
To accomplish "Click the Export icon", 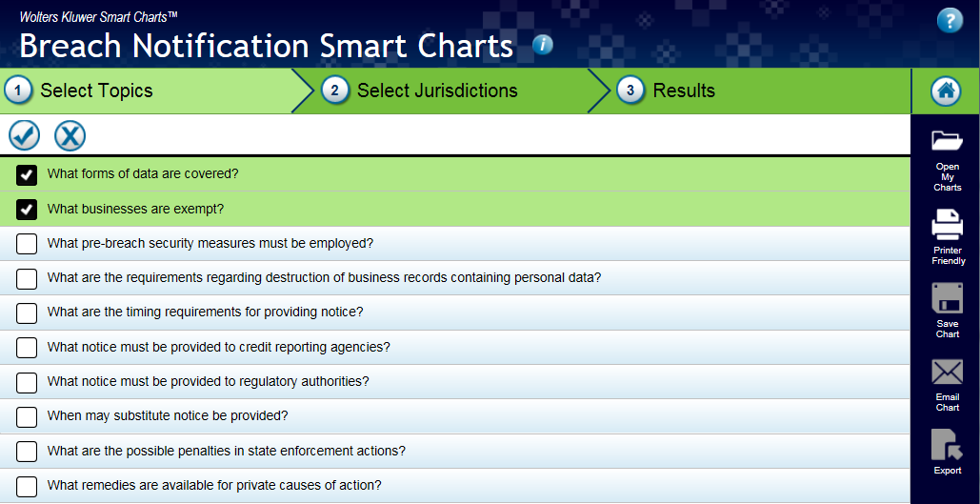I will pyautogui.click(x=948, y=445).
